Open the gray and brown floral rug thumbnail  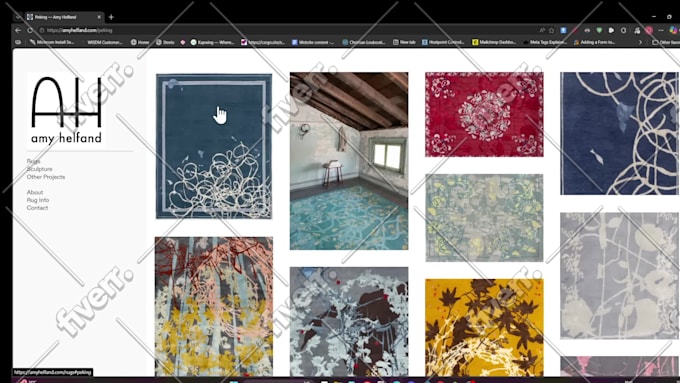(349, 321)
